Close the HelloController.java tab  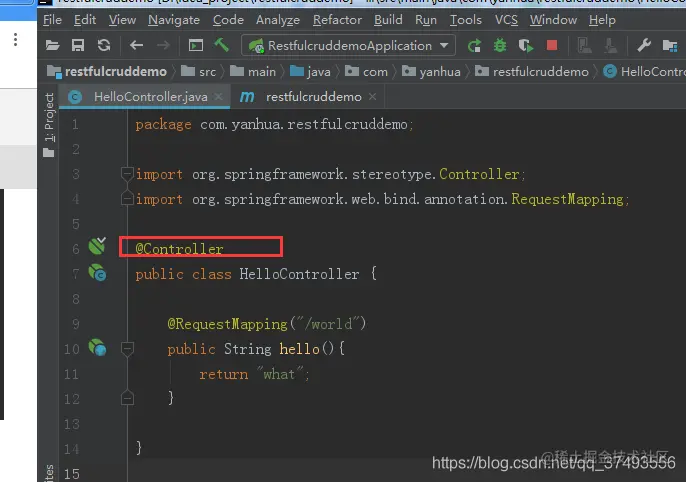click(218, 97)
